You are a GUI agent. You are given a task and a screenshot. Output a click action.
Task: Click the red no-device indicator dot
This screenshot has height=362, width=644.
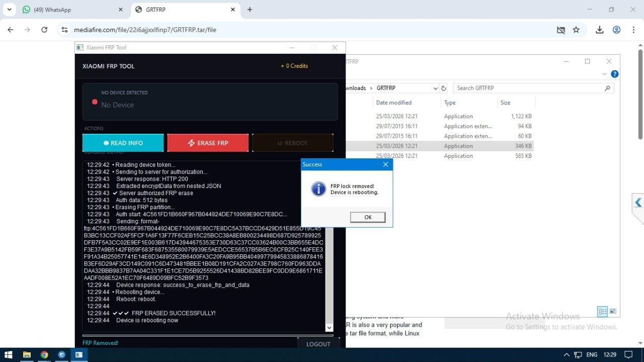click(x=95, y=102)
